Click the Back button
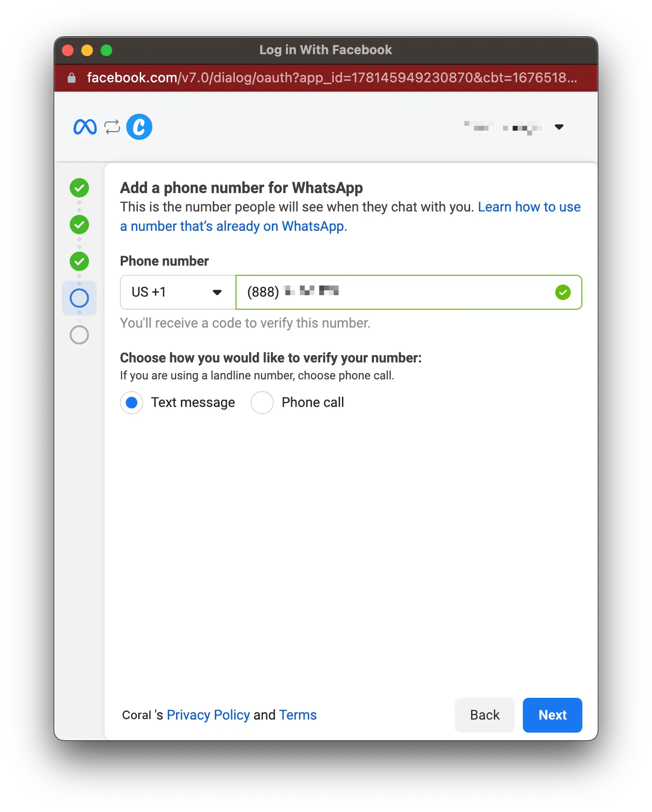This screenshot has width=652, height=812. tap(485, 715)
